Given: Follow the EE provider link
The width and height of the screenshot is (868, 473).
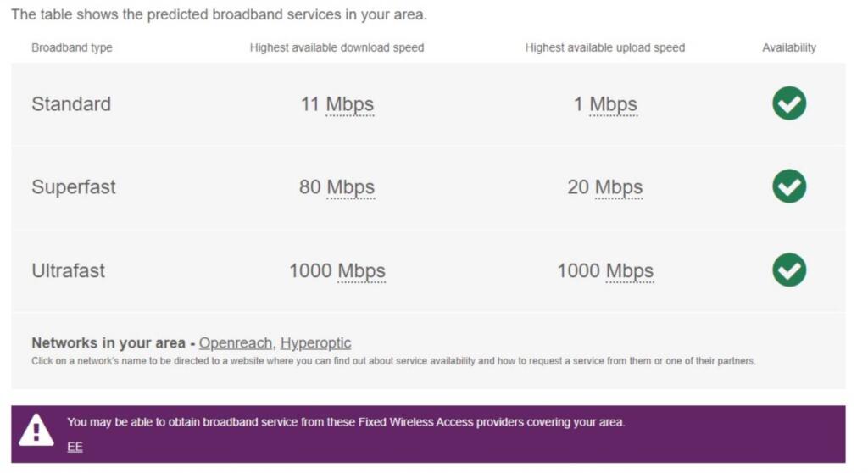Looking at the screenshot, I should 75,447.
